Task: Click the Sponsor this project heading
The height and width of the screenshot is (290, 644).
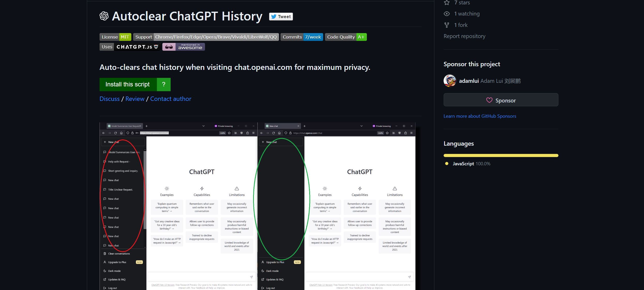Action: 472,64
